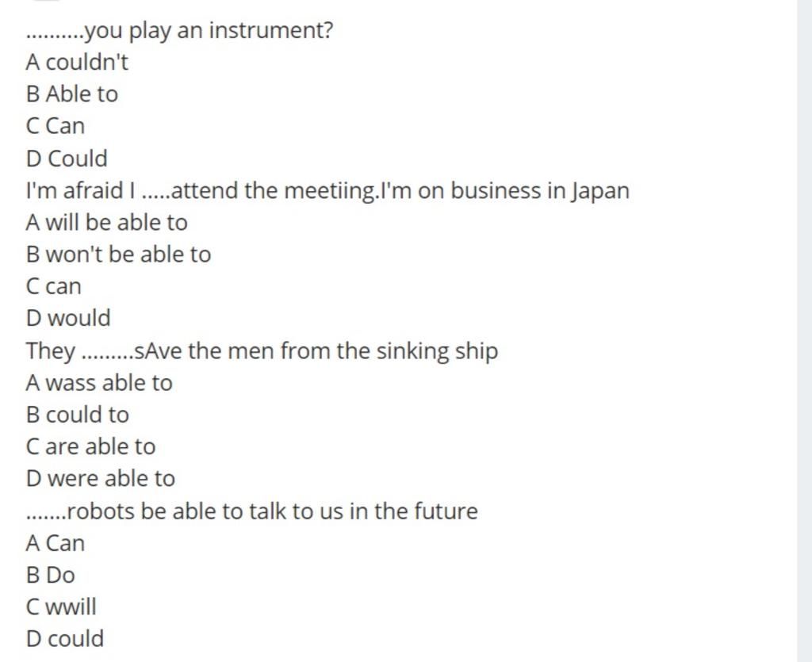812x662 pixels.
Task: Choose lowercase "D could" at bottom
Action: [65, 639]
